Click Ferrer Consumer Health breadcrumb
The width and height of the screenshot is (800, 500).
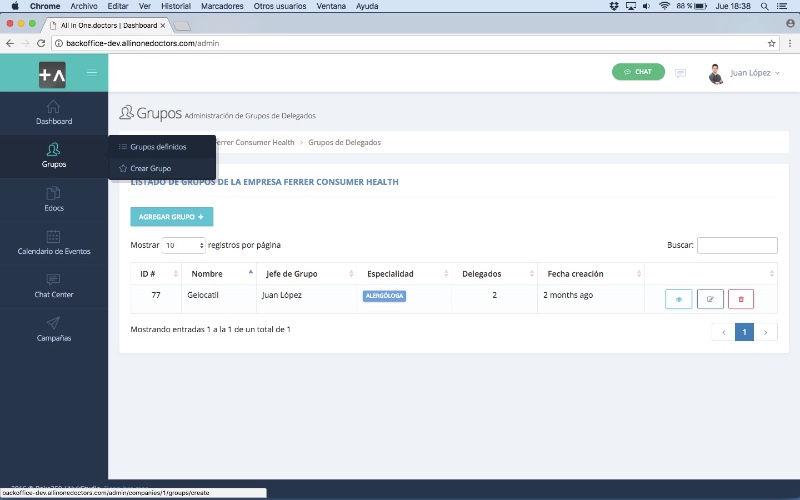pos(255,142)
